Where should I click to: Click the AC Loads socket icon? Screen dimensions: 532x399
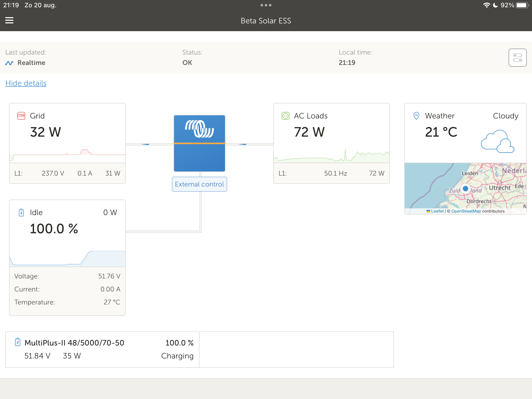pyautogui.click(x=285, y=116)
